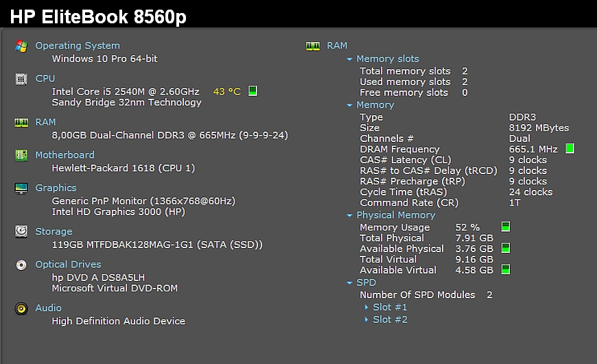Click the Storage hard drive icon

click(x=21, y=232)
